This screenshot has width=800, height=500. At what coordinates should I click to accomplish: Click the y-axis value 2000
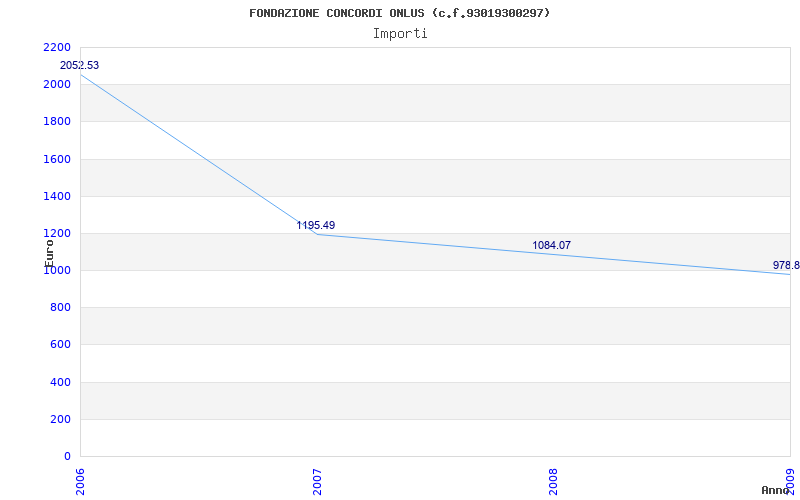click(57, 84)
